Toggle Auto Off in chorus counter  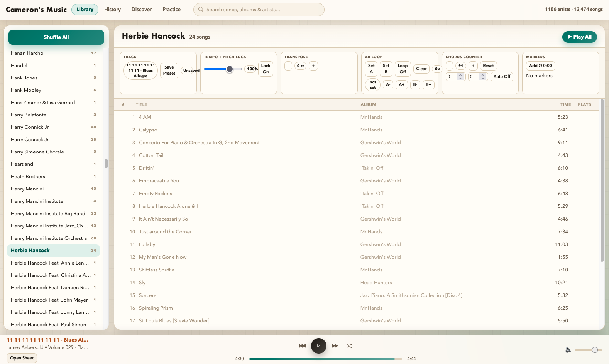pyautogui.click(x=502, y=77)
